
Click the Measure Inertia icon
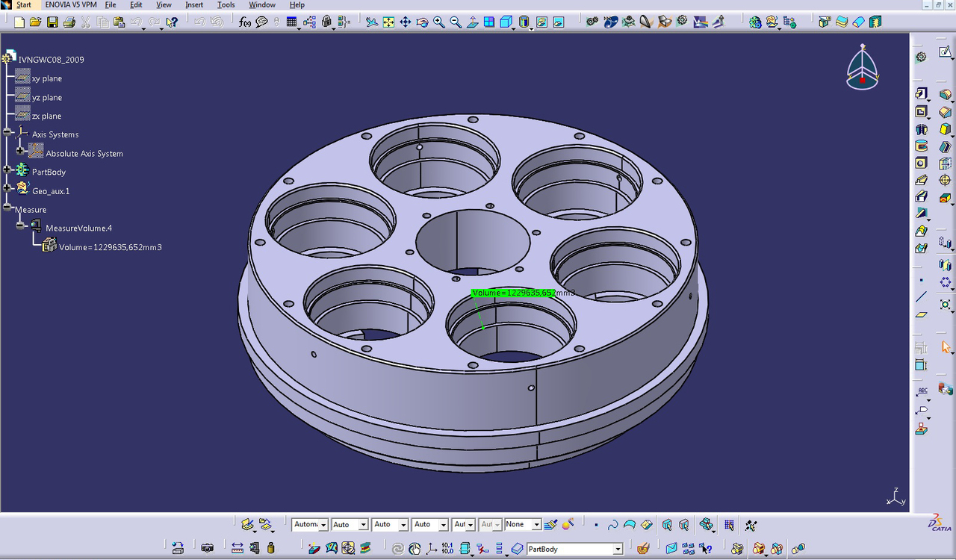(x=270, y=548)
